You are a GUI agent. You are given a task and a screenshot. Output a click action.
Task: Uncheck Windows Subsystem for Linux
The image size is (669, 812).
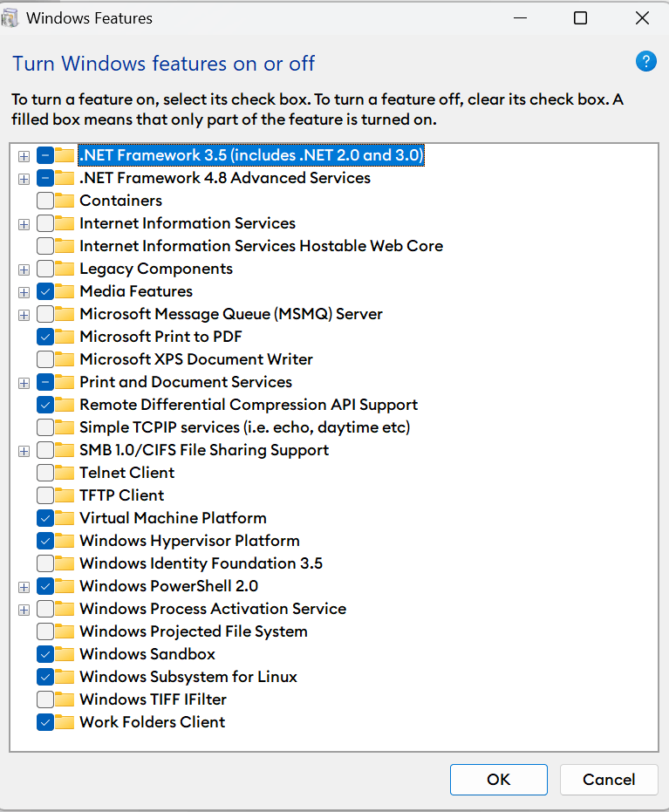[45, 677]
